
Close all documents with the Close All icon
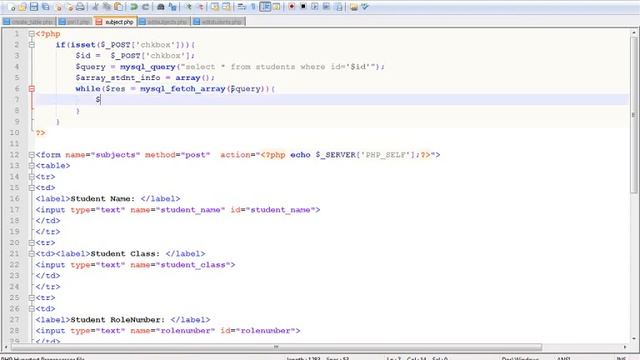[x=69, y=7]
